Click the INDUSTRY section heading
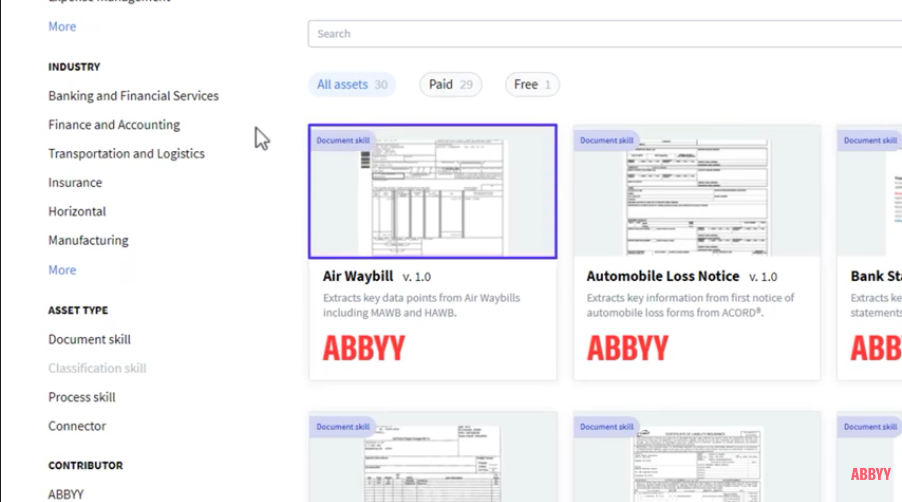 (x=74, y=67)
